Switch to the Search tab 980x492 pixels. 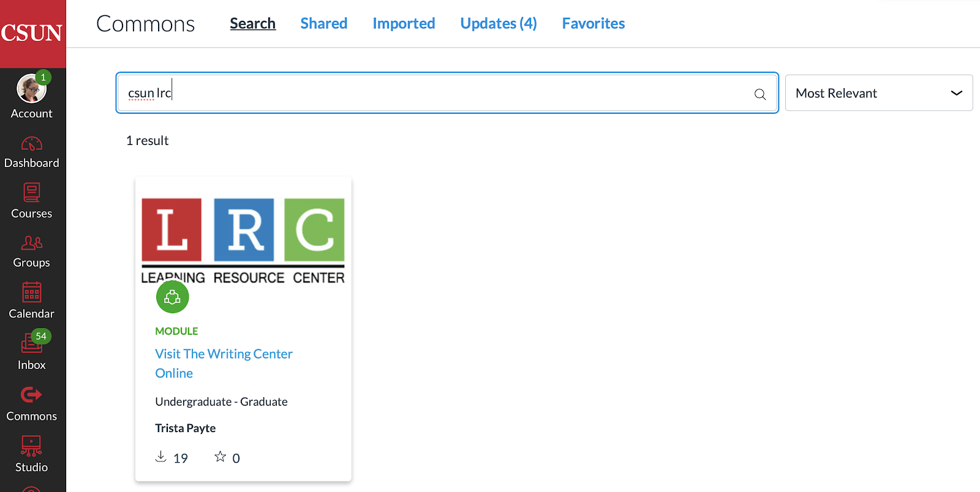click(x=253, y=23)
